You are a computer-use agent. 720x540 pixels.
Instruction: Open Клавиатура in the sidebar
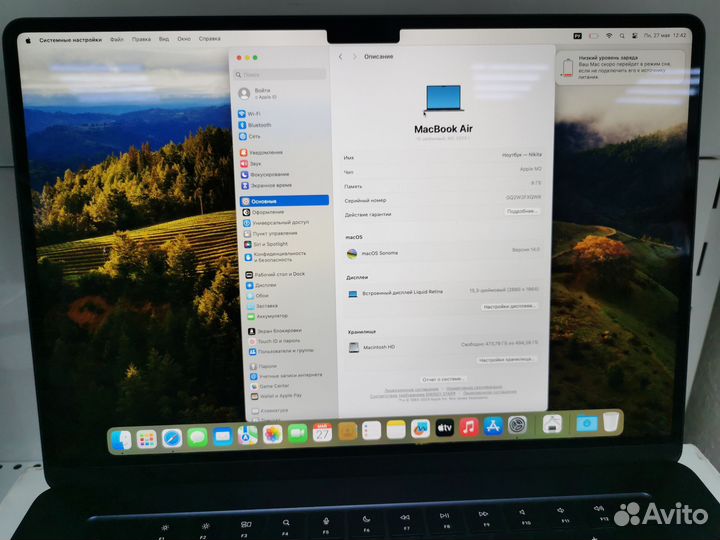point(270,411)
